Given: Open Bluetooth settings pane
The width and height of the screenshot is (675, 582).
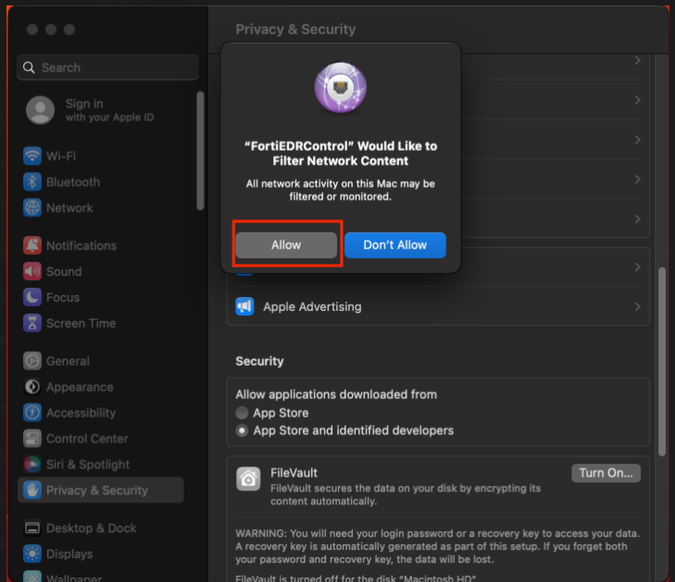Looking at the screenshot, I should click(73, 182).
